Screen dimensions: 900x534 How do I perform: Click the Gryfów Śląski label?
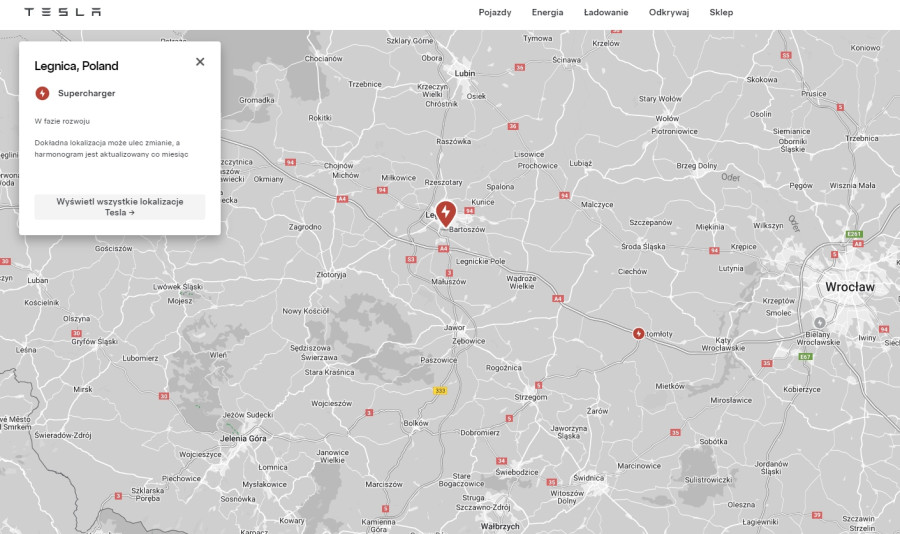pyautogui.click(x=94, y=342)
